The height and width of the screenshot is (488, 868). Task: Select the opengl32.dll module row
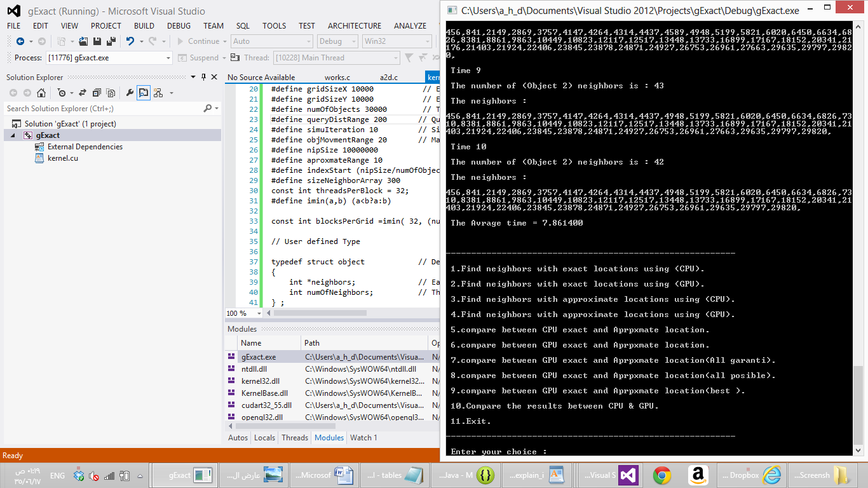click(x=333, y=417)
